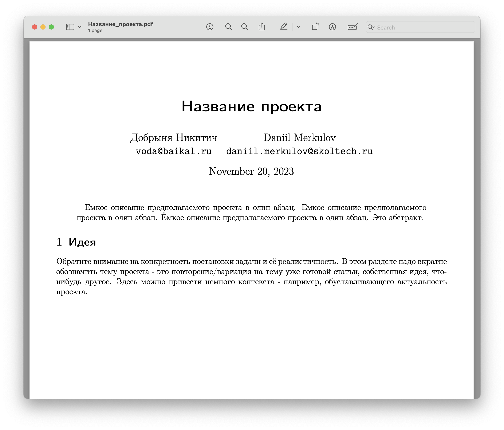Activate the Highlight pen tool
The height and width of the screenshot is (430, 504).
tap(284, 27)
